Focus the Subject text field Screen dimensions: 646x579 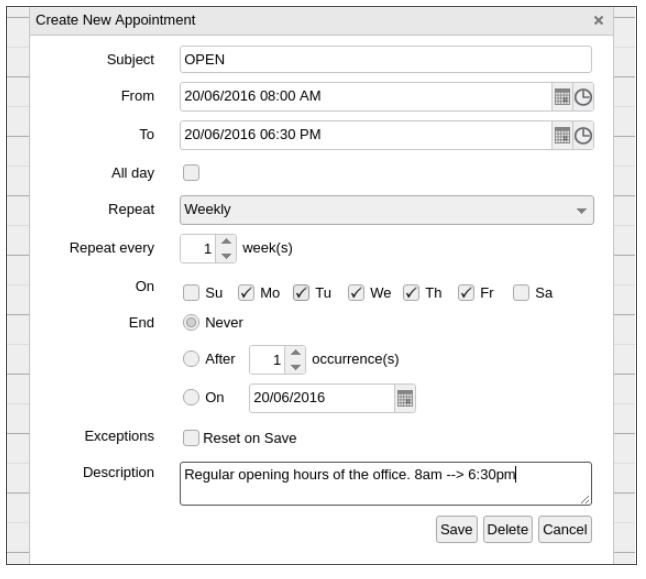385,59
